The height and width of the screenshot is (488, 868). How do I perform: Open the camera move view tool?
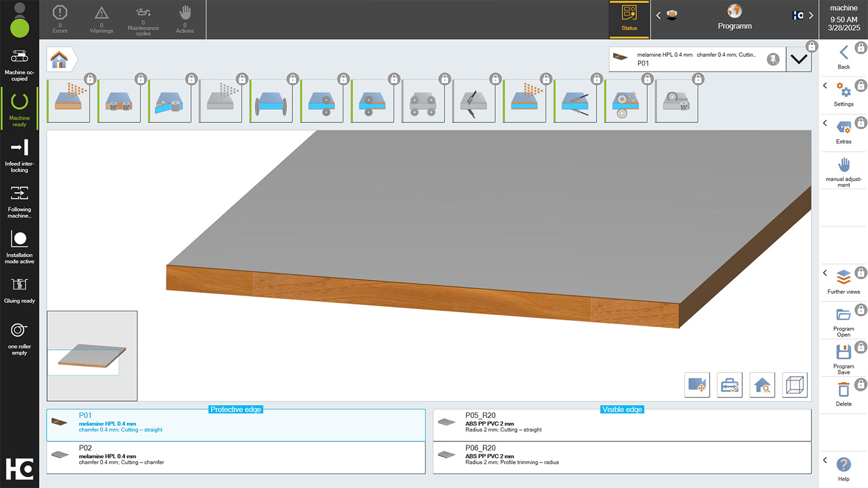(x=697, y=385)
